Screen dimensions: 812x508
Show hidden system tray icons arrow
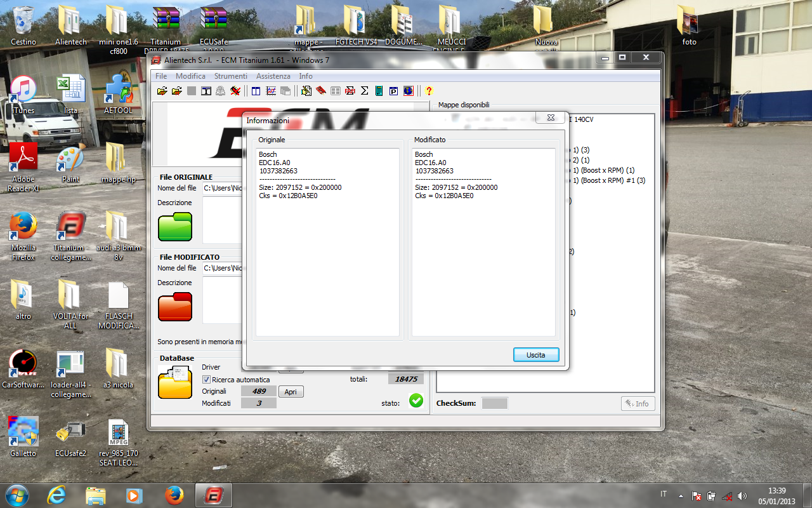coord(681,495)
